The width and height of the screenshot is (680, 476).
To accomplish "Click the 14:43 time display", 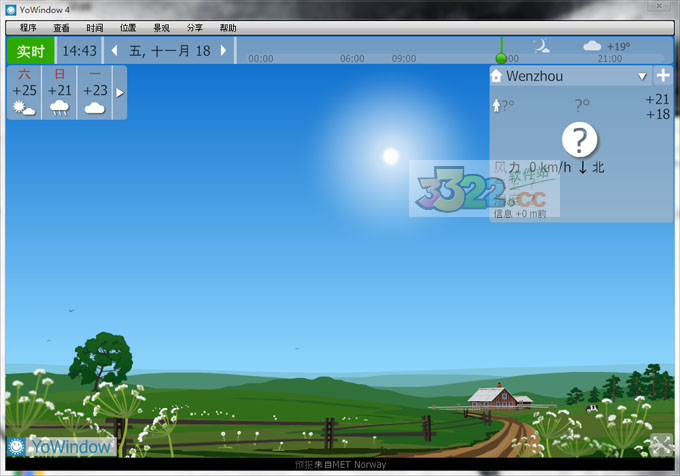I will pyautogui.click(x=79, y=51).
